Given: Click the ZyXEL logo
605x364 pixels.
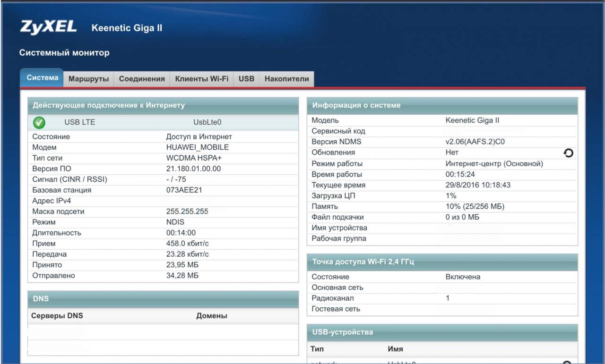Looking at the screenshot, I should point(48,27).
